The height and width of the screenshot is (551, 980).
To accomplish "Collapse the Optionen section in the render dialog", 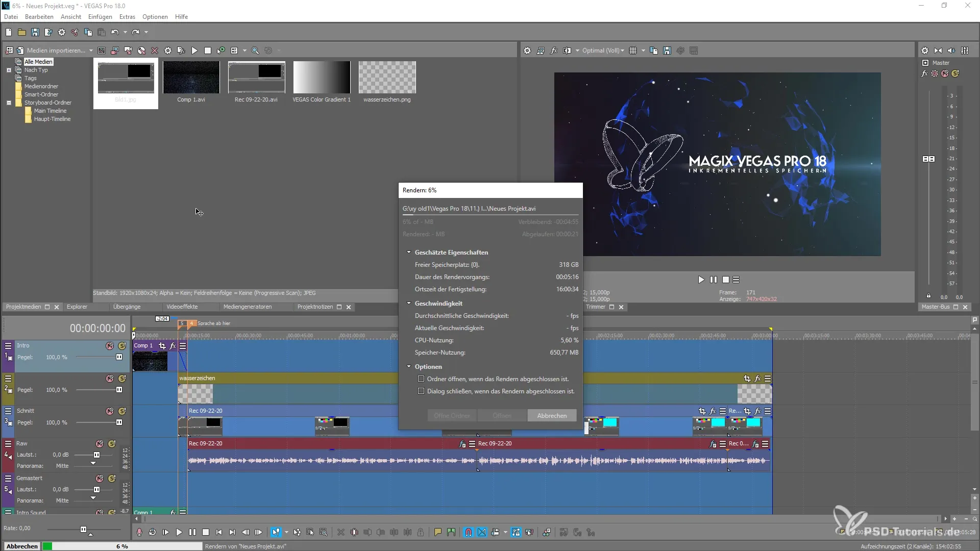I will pos(409,367).
